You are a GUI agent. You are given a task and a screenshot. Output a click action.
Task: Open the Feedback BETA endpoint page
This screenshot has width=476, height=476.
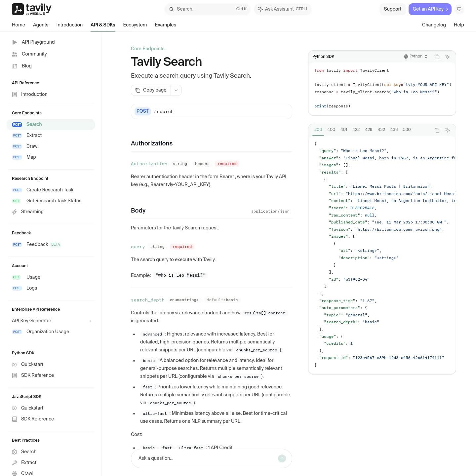pyautogui.click(x=51, y=244)
